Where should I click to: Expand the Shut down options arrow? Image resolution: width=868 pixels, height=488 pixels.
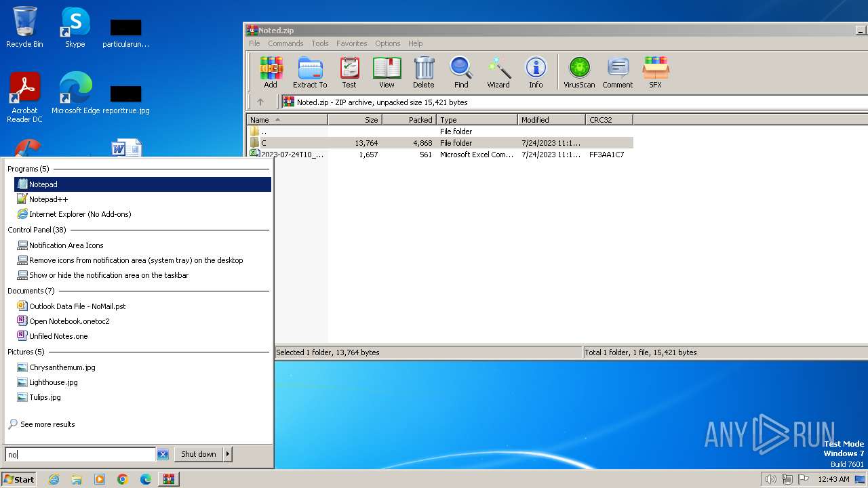click(228, 455)
